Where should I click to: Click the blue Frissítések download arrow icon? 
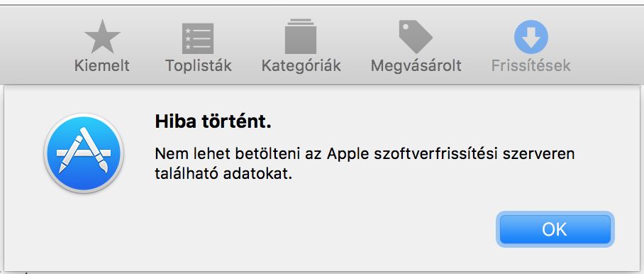531,37
